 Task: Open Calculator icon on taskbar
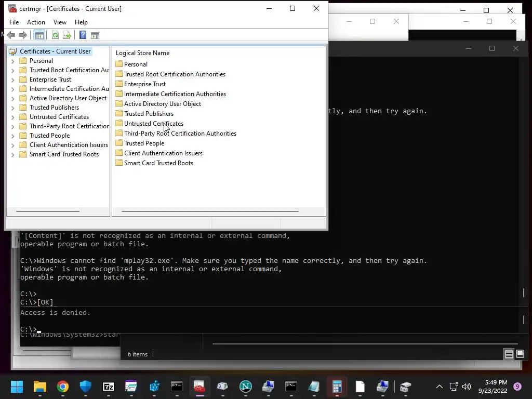pos(337,387)
